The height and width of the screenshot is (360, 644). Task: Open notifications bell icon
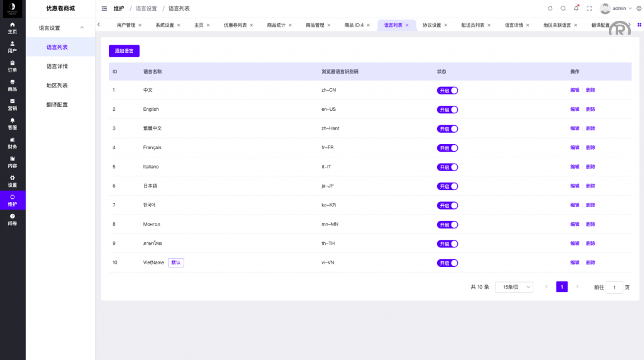pos(576,8)
